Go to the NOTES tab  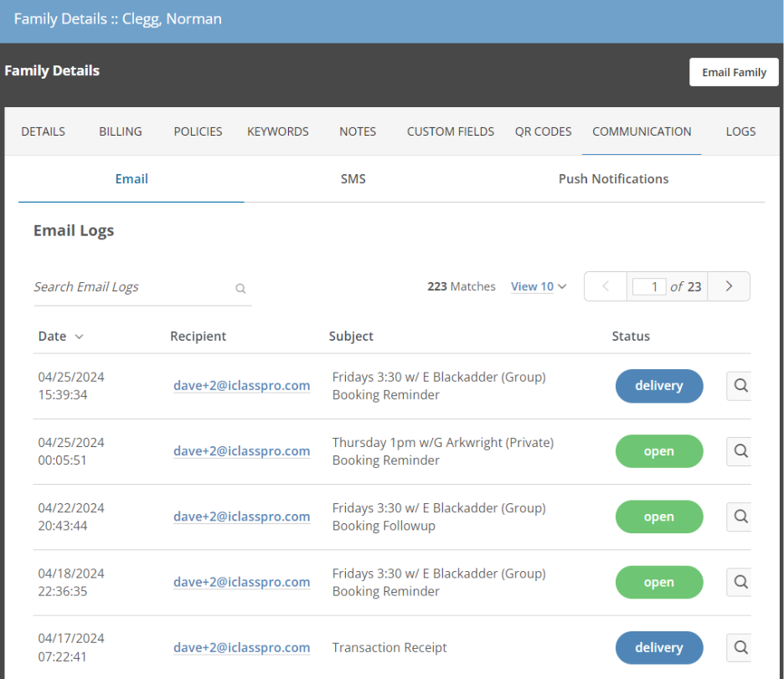pos(358,131)
